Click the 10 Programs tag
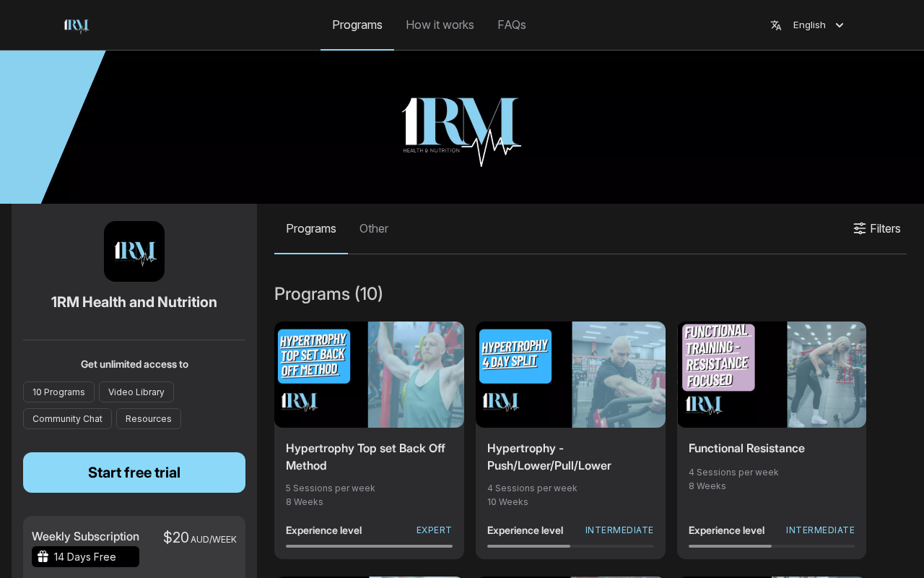 pos(58,392)
